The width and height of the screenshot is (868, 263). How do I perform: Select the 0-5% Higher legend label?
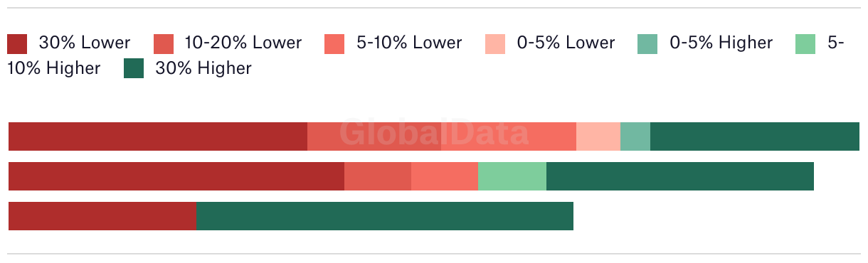point(721,43)
